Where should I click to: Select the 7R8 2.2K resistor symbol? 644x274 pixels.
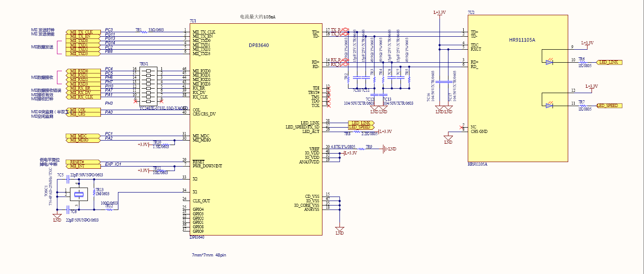coord(357,132)
